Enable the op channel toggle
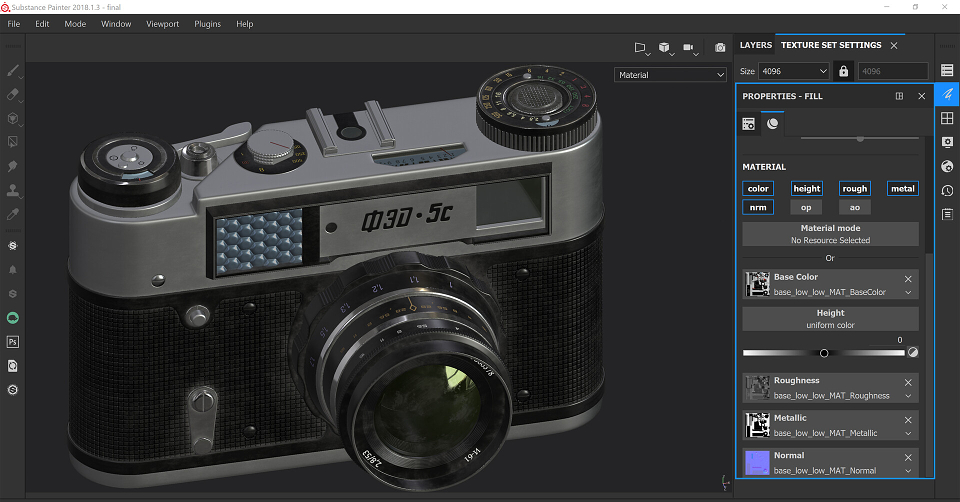The height and width of the screenshot is (502, 960). click(x=806, y=208)
